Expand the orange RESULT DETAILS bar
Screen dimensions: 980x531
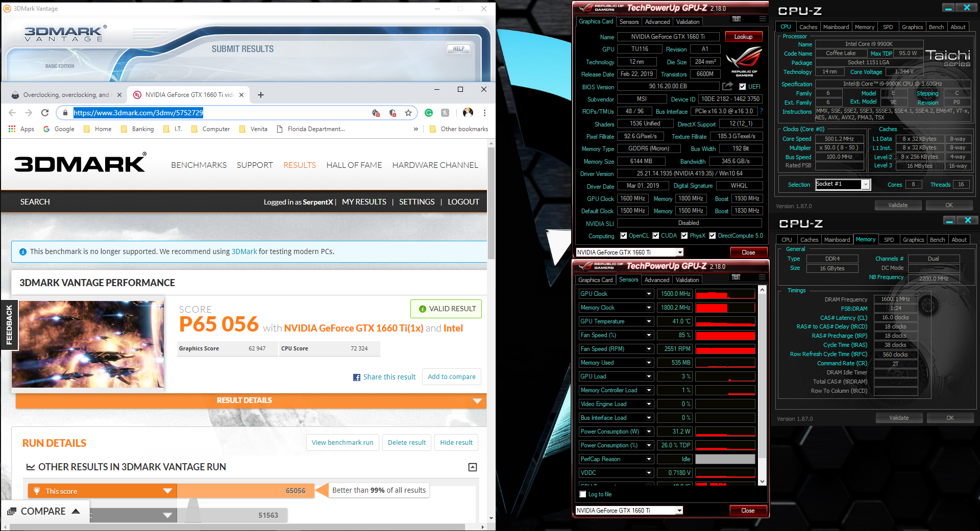pyautogui.click(x=251, y=400)
